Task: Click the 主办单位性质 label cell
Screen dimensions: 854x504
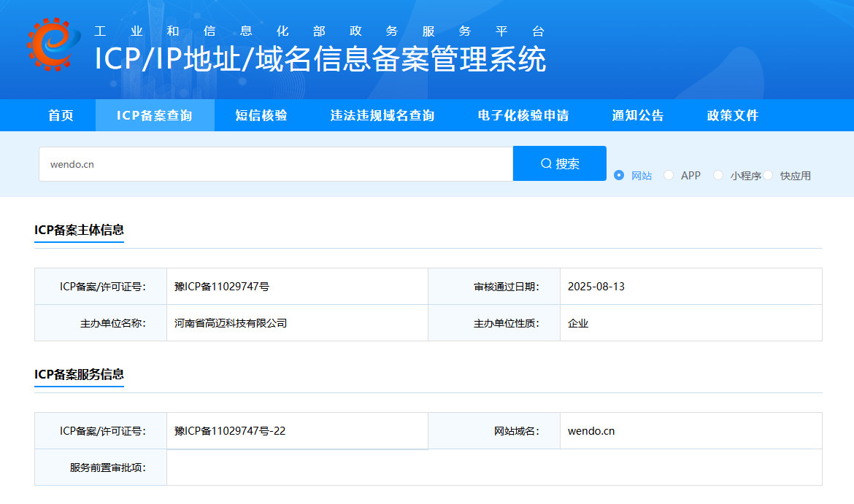Action: click(x=494, y=323)
